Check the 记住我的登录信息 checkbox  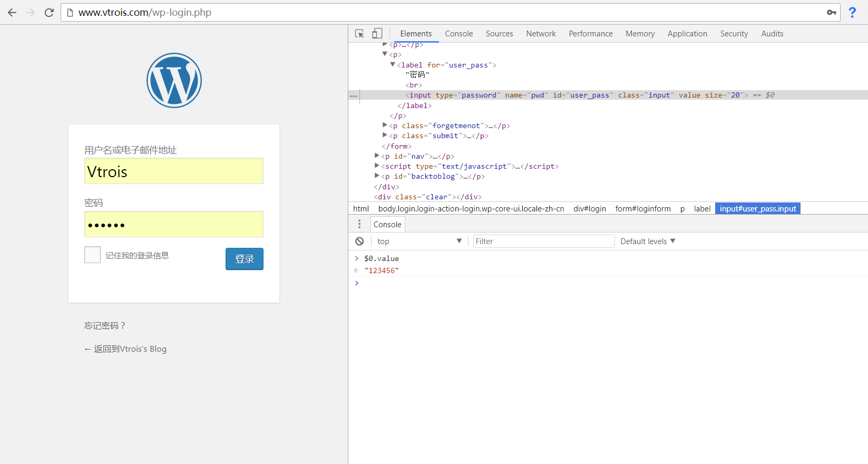point(92,255)
